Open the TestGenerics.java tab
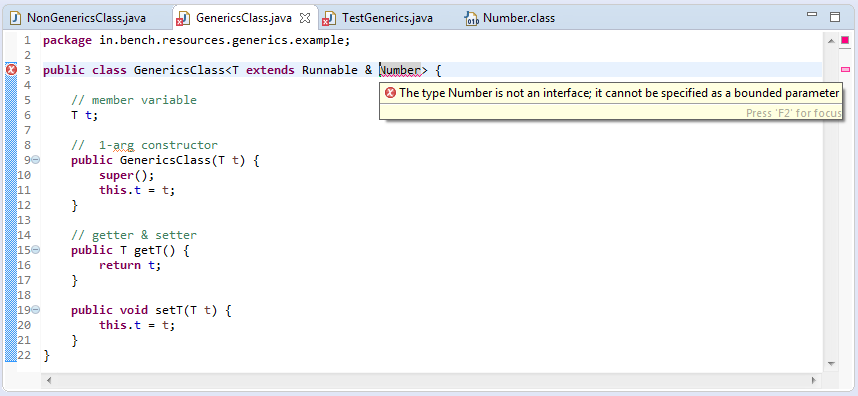 coord(387,18)
